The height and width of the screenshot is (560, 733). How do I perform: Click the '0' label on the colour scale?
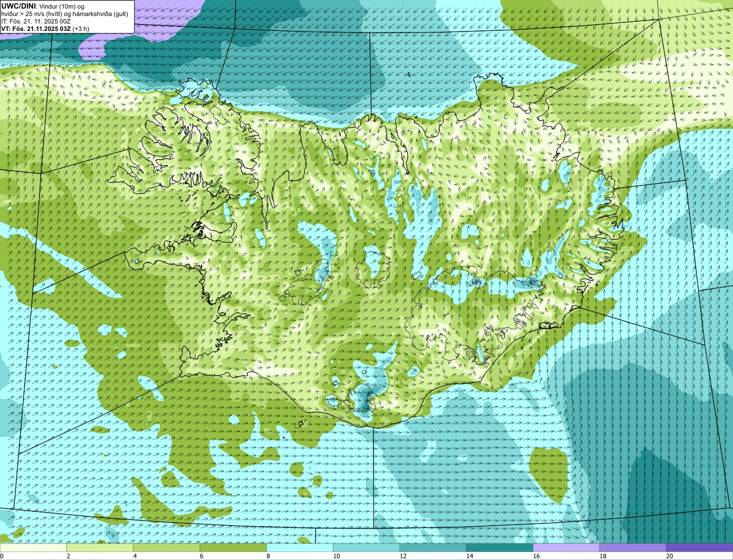[x=2, y=556]
